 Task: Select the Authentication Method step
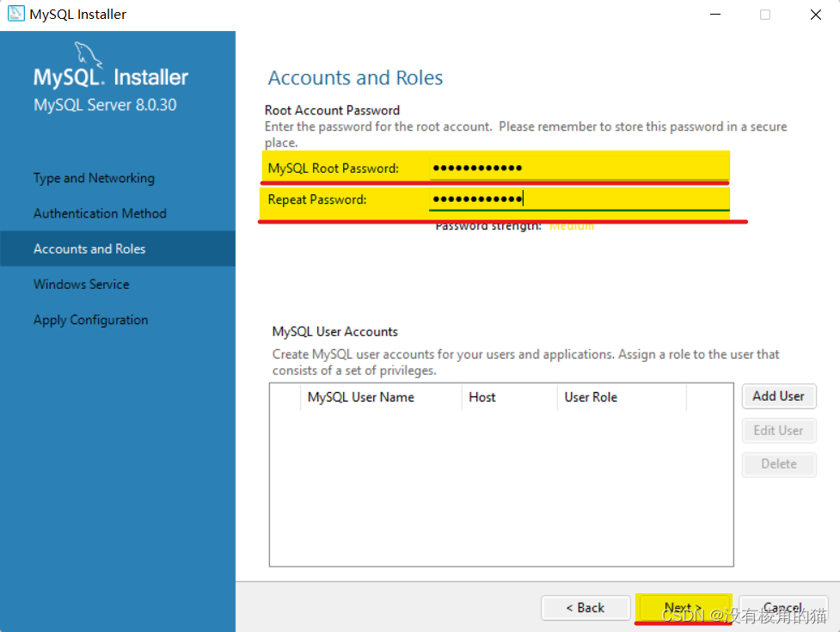(100, 213)
